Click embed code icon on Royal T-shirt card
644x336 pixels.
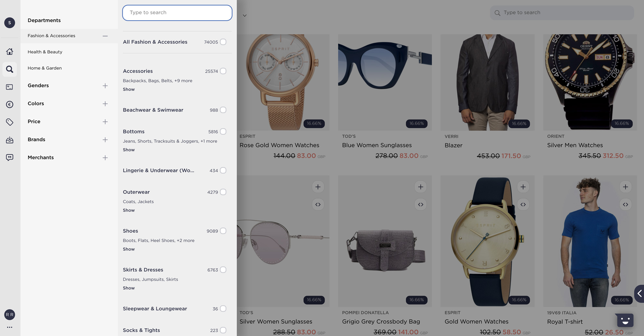625,204
